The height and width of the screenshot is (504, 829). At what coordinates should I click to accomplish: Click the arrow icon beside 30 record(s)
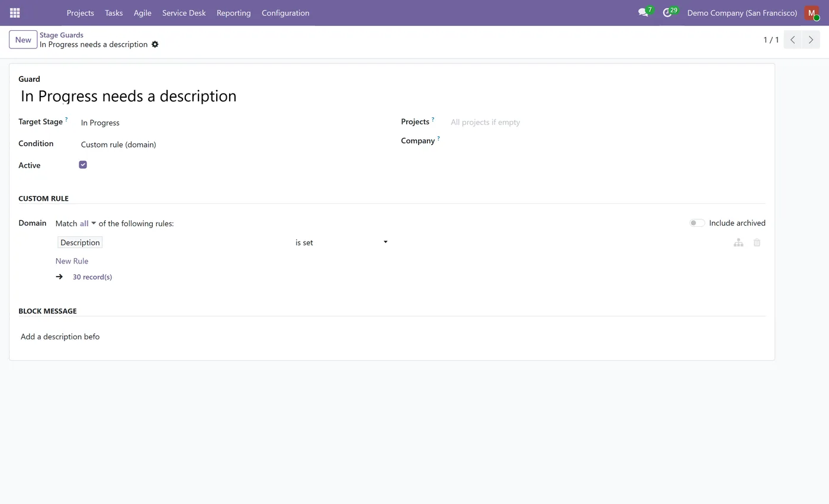pyautogui.click(x=59, y=277)
